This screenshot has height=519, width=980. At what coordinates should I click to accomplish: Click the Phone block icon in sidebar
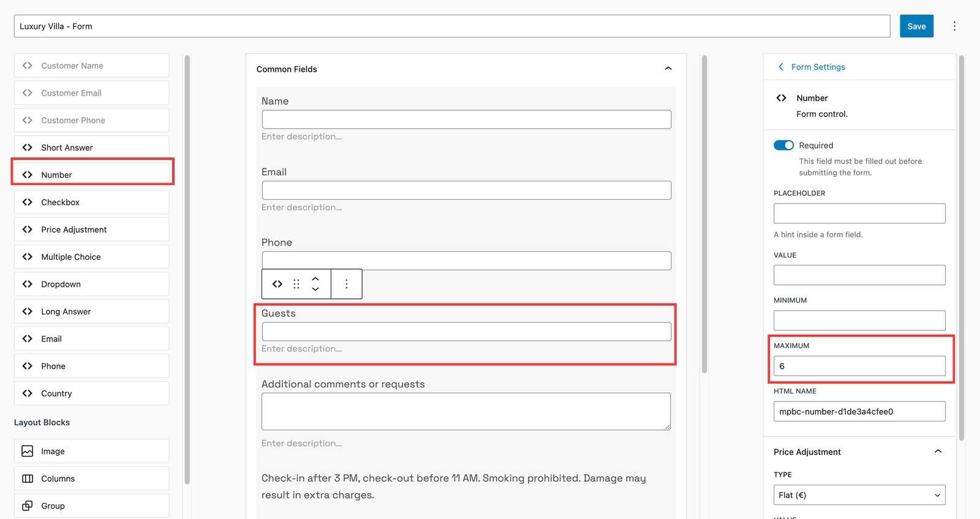(x=27, y=366)
